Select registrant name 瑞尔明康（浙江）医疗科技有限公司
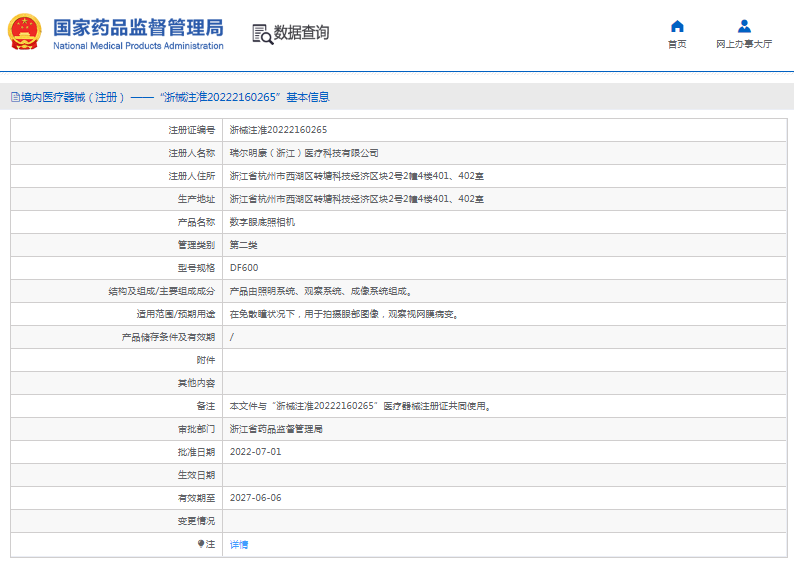794x564 pixels. 304,153
